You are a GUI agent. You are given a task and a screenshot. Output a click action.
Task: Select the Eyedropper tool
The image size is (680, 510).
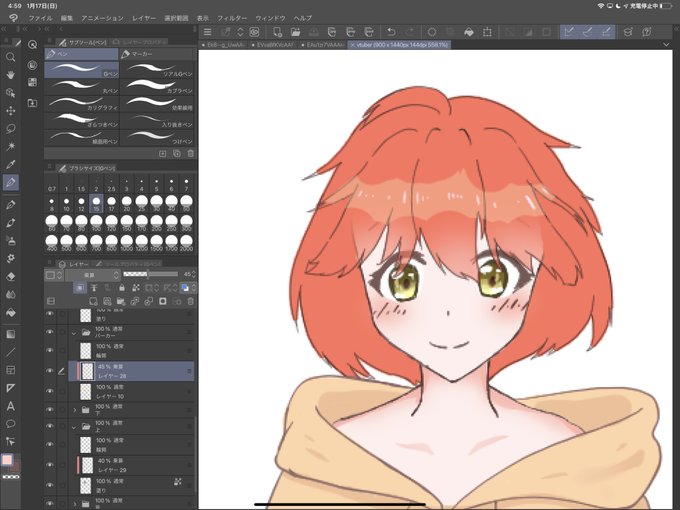[11, 164]
